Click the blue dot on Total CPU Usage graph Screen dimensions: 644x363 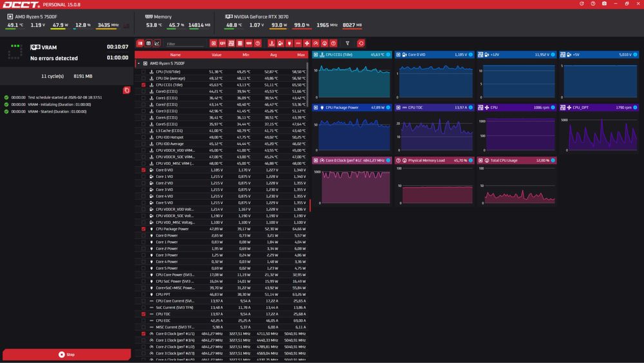click(x=553, y=161)
